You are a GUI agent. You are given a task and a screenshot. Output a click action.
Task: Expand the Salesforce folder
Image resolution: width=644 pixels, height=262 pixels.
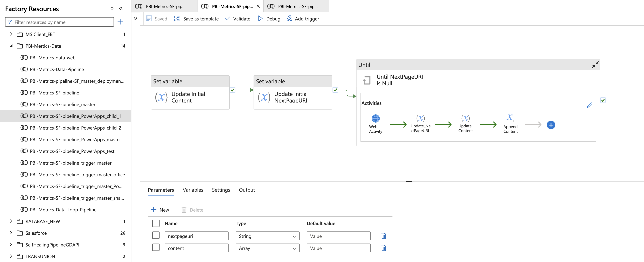(x=11, y=233)
